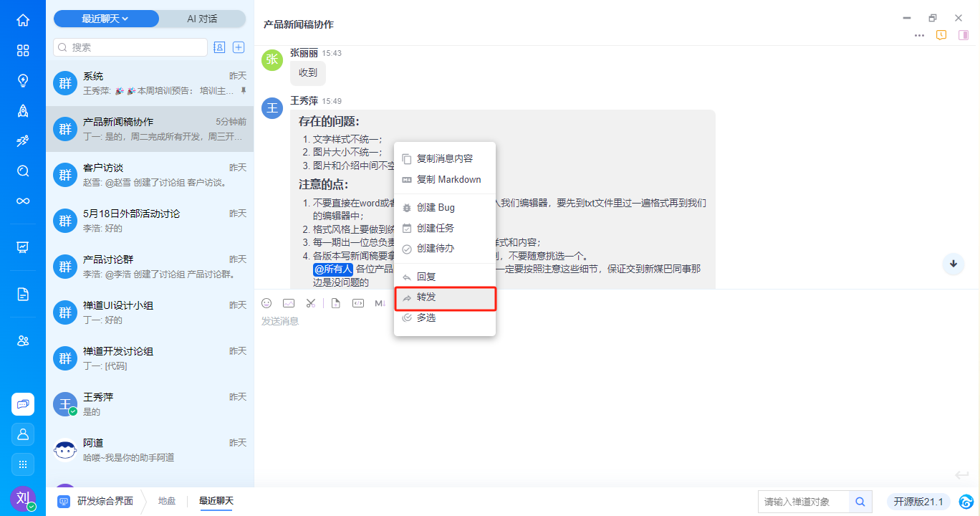Select 转发 in the context menu
The height and width of the screenshot is (516, 980).
(445, 297)
